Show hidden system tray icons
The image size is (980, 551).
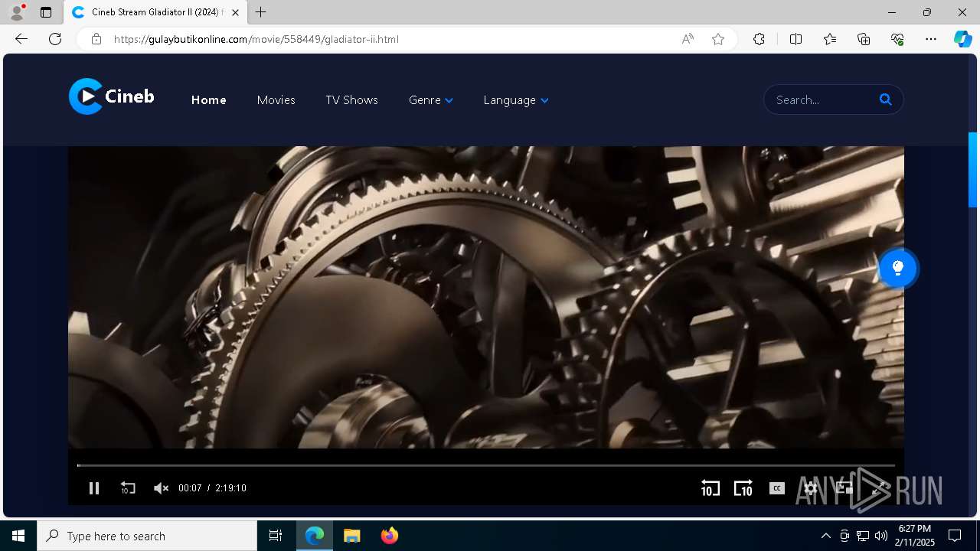click(825, 536)
